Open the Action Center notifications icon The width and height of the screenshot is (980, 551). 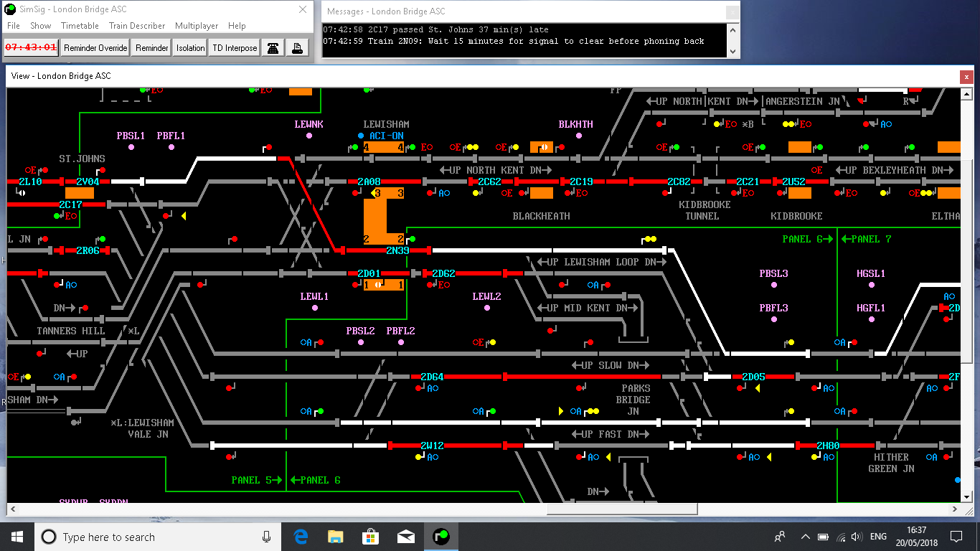tap(956, 537)
